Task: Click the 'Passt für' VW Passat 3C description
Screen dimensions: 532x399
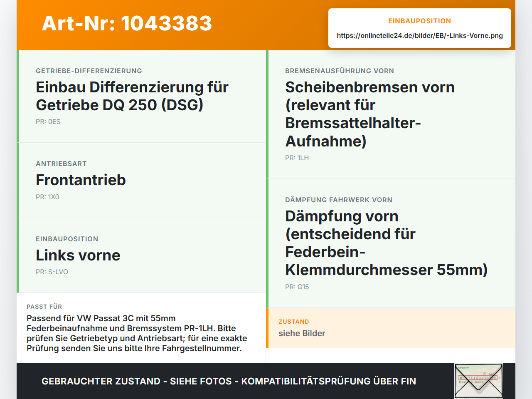Action: pyautogui.click(x=137, y=333)
